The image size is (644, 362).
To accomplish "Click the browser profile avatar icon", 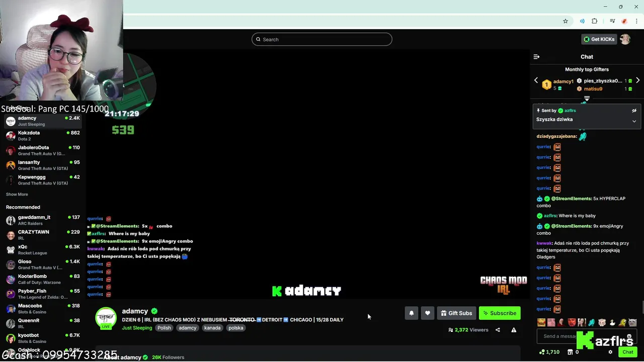I will [624, 21].
